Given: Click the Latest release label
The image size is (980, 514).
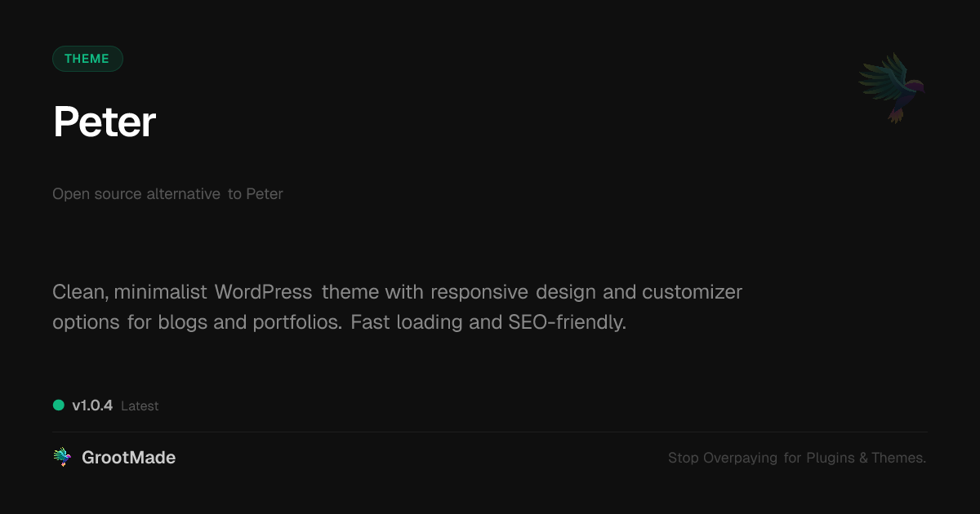Looking at the screenshot, I should pos(140,406).
